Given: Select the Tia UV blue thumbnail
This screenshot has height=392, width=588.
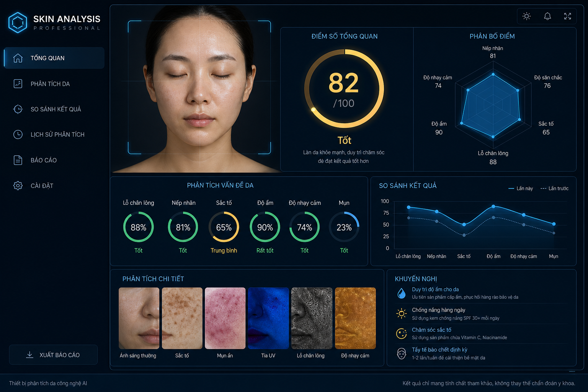Looking at the screenshot, I should point(268,318).
